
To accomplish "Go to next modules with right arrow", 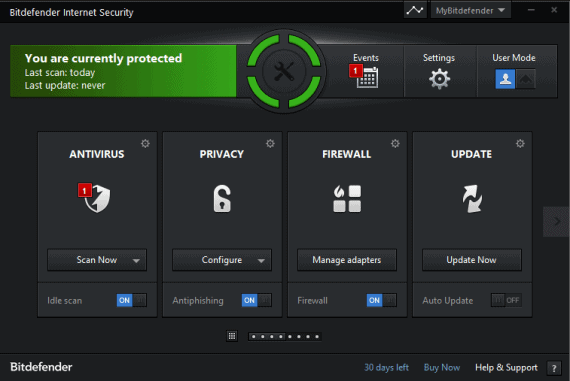I will pos(557,221).
